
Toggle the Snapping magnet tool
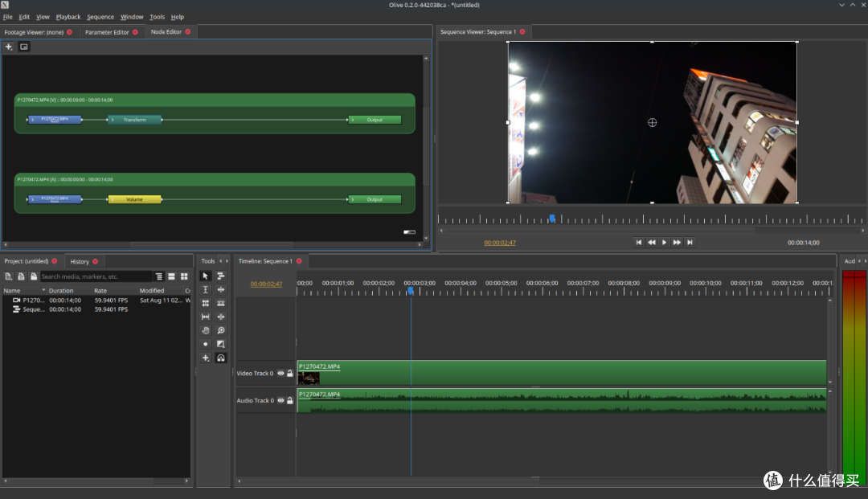(x=221, y=358)
